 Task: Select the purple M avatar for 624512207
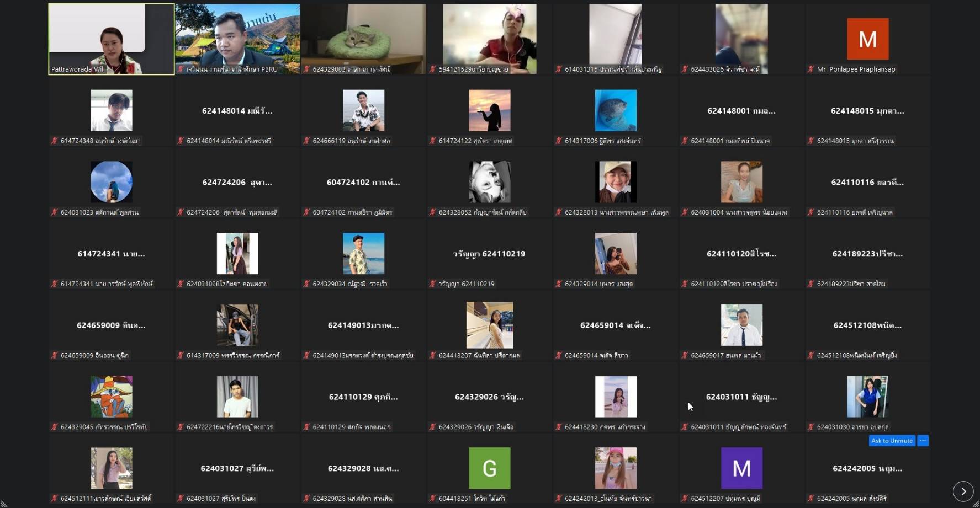(741, 468)
